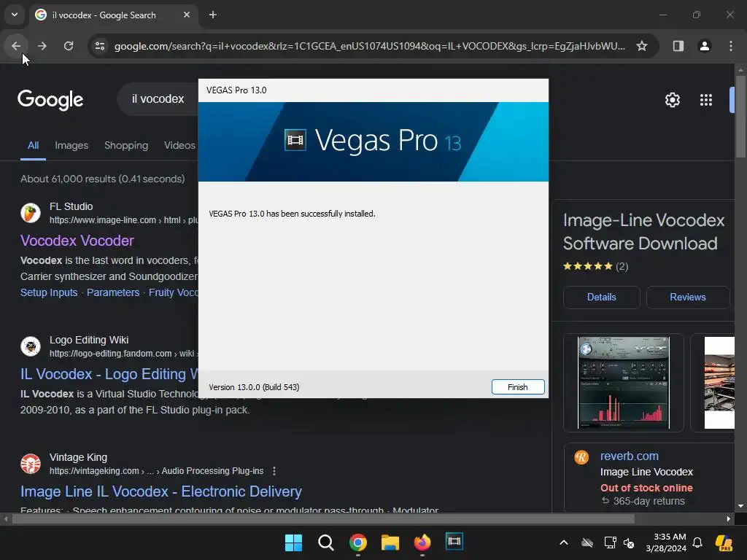Click the Logo Editing Wiki favicon

click(31, 346)
